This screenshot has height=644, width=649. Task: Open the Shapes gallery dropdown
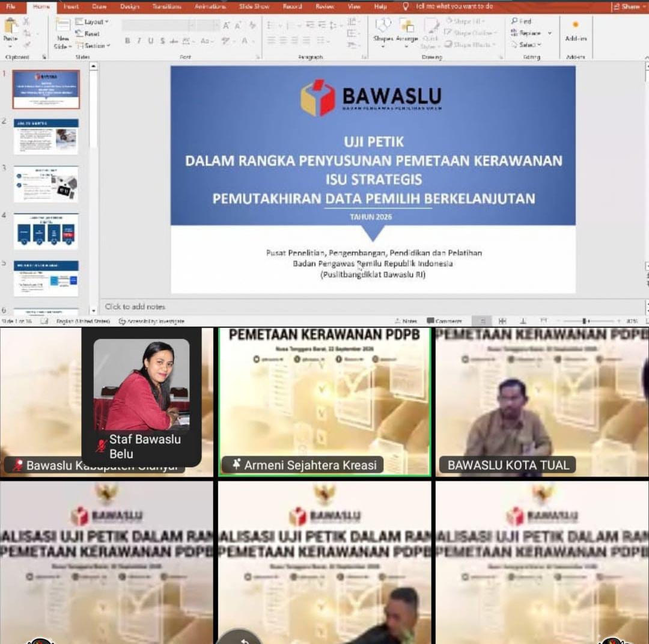pos(382,46)
